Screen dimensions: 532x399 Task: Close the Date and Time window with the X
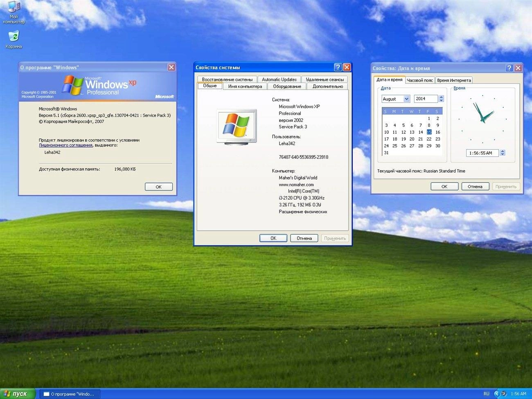[518, 68]
